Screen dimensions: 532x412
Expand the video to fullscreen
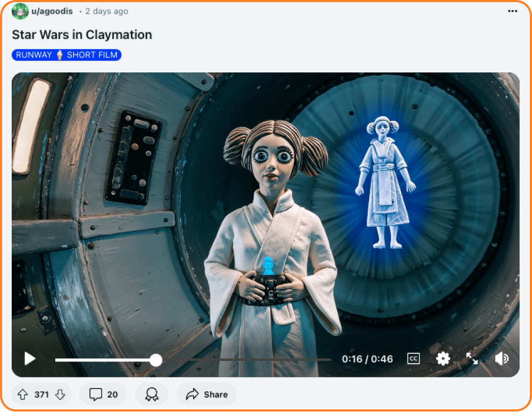coord(472,359)
